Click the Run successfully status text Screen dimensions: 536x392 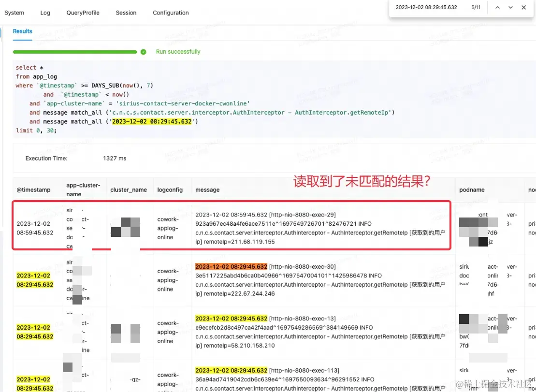pos(179,51)
